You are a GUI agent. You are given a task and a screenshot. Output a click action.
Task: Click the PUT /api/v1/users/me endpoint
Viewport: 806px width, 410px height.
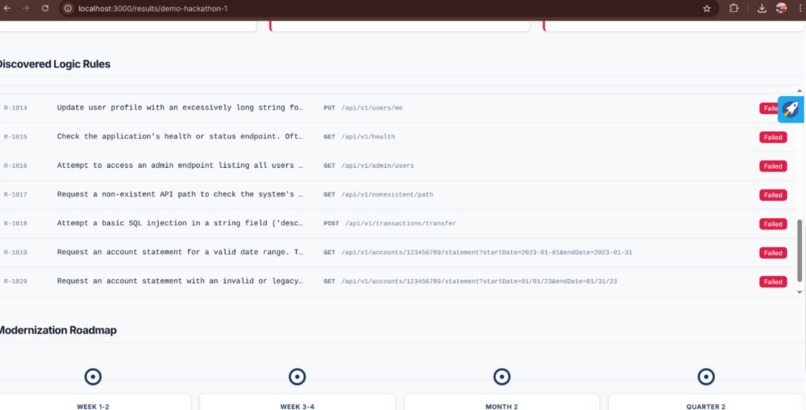(x=363, y=108)
